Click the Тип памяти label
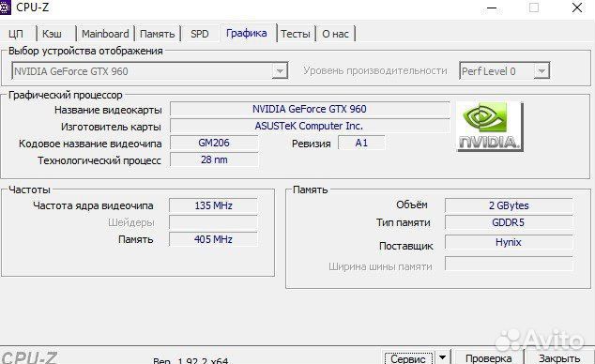 coord(403,222)
